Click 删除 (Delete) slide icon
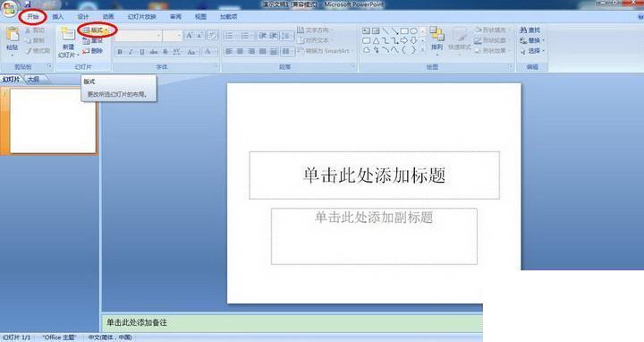This screenshot has width=644, height=342. pyautogui.click(x=86, y=51)
